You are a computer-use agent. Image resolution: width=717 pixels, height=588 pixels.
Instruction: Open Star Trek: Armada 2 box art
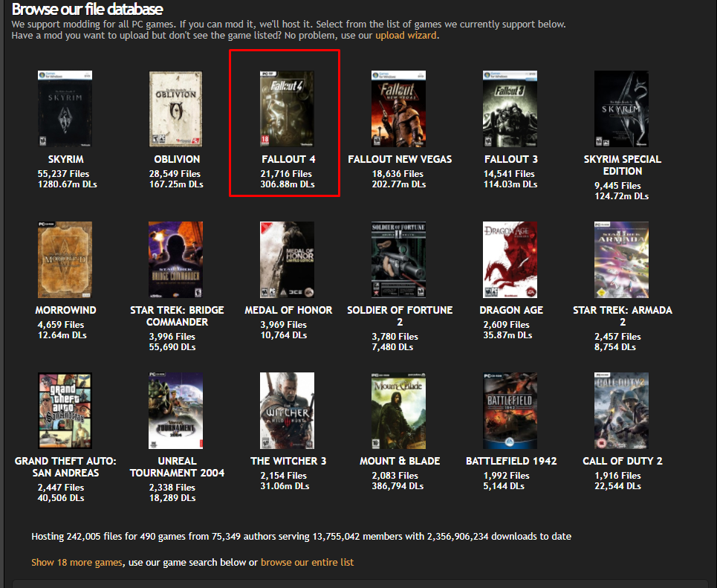[621, 260]
